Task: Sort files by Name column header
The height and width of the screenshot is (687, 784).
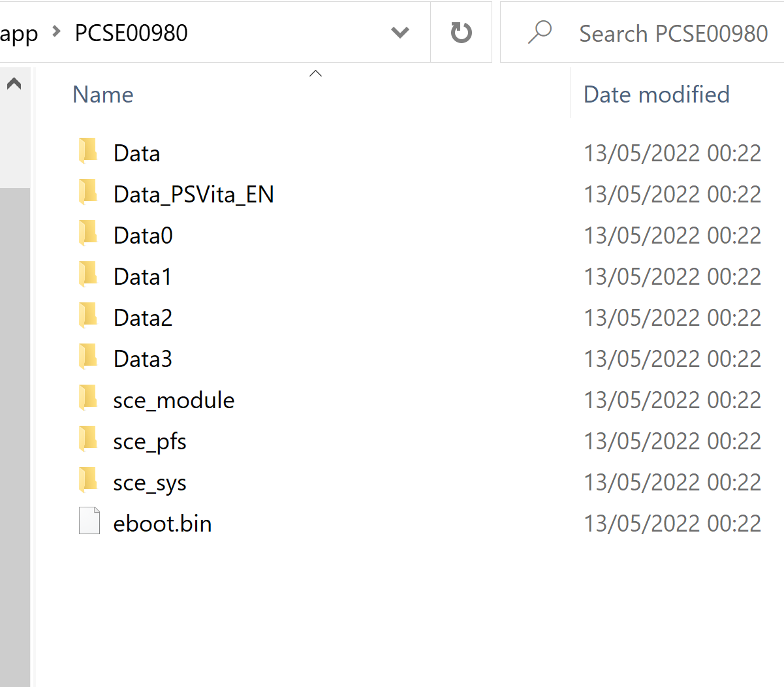Action: (x=103, y=95)
